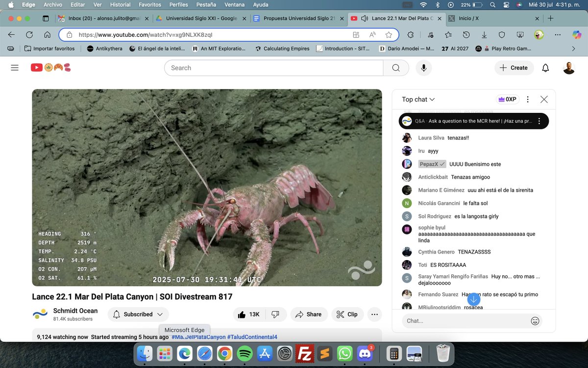
Task: Open FileZilla from the Dock
Action: click(x=305, y=353)
